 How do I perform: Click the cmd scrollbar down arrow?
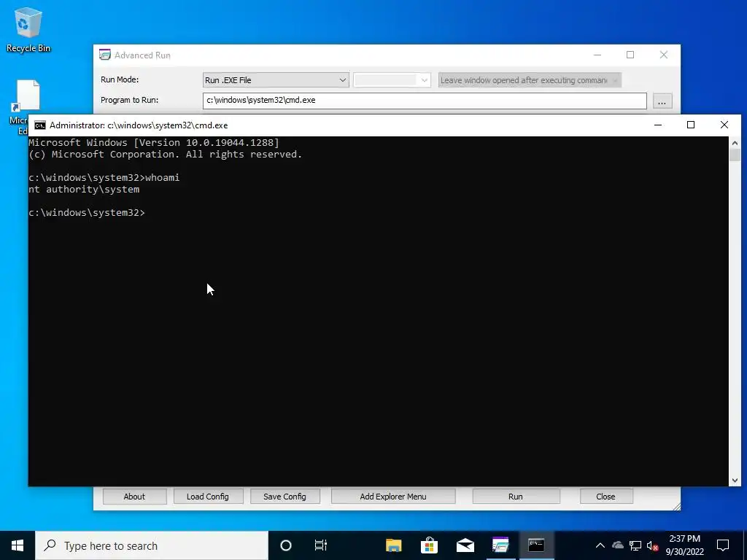[x=735, y=481]
